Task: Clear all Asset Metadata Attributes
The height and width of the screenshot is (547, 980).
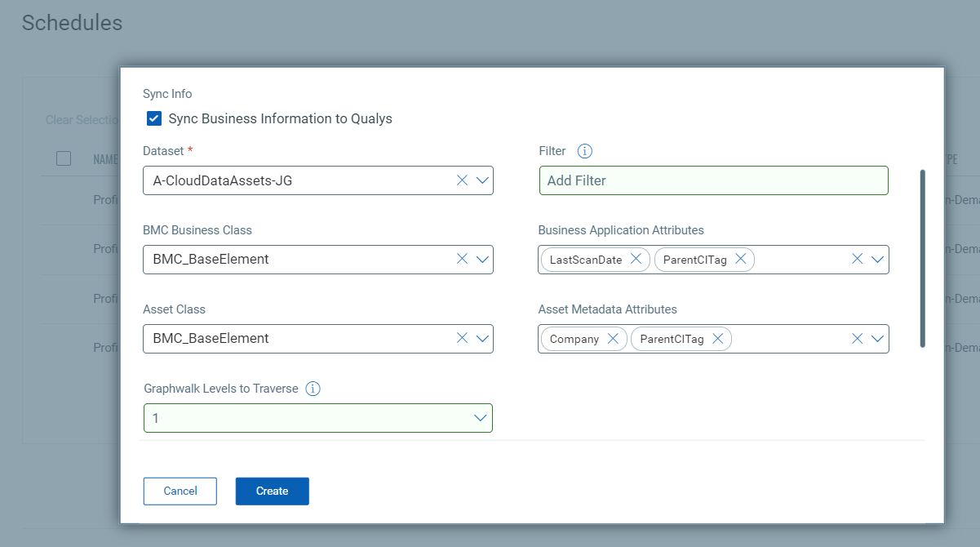Action: click(858, 339)
